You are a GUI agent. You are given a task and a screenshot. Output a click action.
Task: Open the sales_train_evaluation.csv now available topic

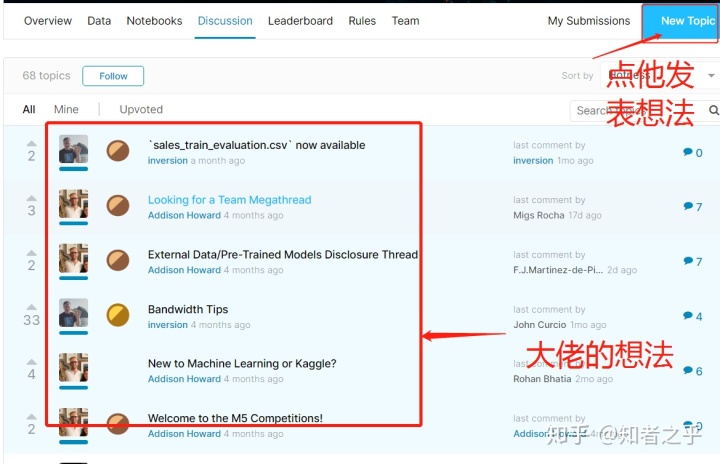point(257,145)
